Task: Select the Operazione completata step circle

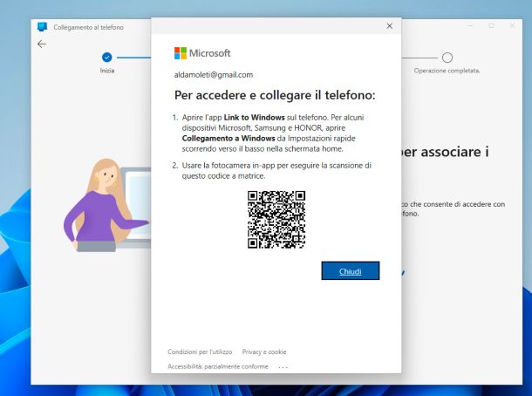Action: pos(447,58)
